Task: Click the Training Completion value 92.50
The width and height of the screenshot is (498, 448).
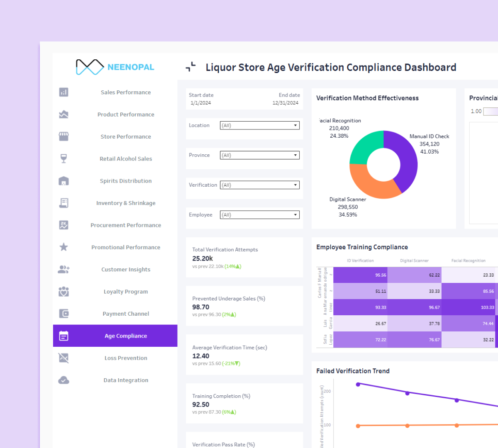Action: [201, 405]
